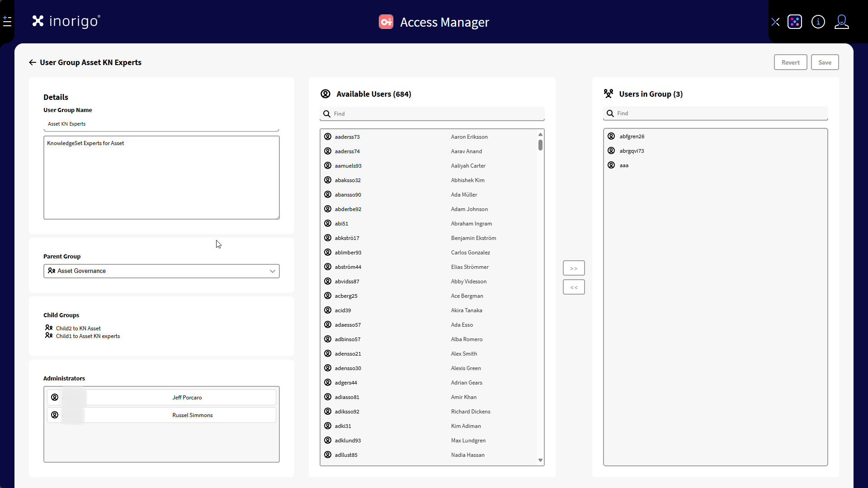Click user icon beside aaderss73
Viewport: 868px width, 488px height.
pos(328,136)
